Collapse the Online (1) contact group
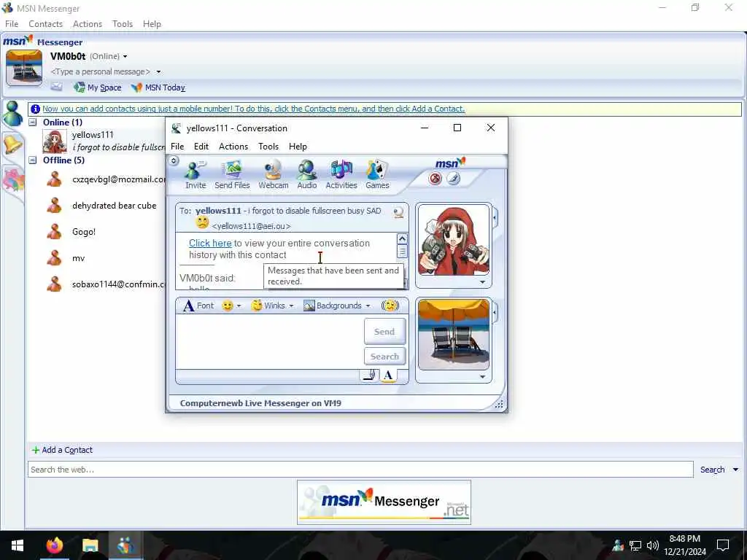This screenshot has width=747, height=560. pyautogui.click(x=32, y=122)
